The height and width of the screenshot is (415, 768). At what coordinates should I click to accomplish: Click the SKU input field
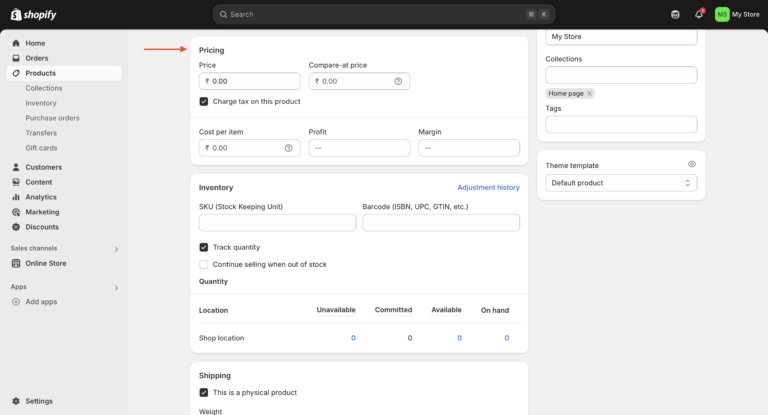tap(277, 223)
